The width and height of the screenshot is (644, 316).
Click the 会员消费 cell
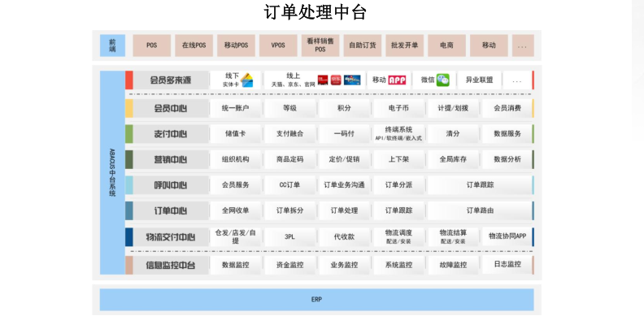[x=507, y=108]
